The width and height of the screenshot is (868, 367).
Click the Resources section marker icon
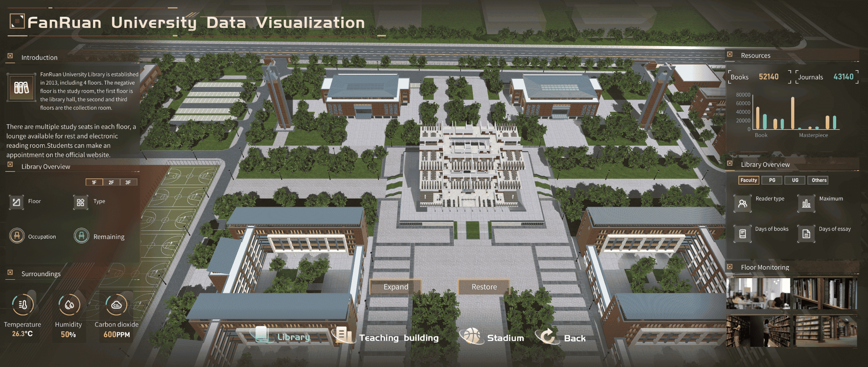click(x=730, y=54)
